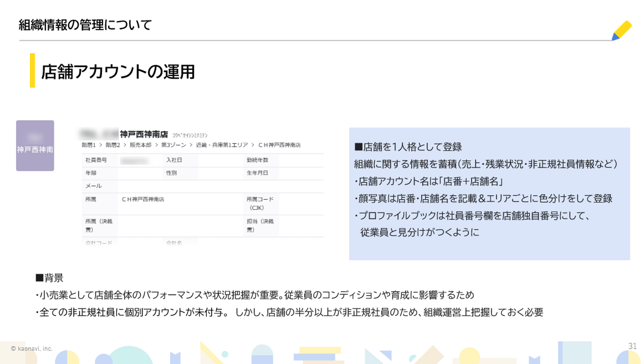This screenshot has height=364, width=644.
Task: Click the 従業員と見分けがつくように line
Action: coord(420,232)
